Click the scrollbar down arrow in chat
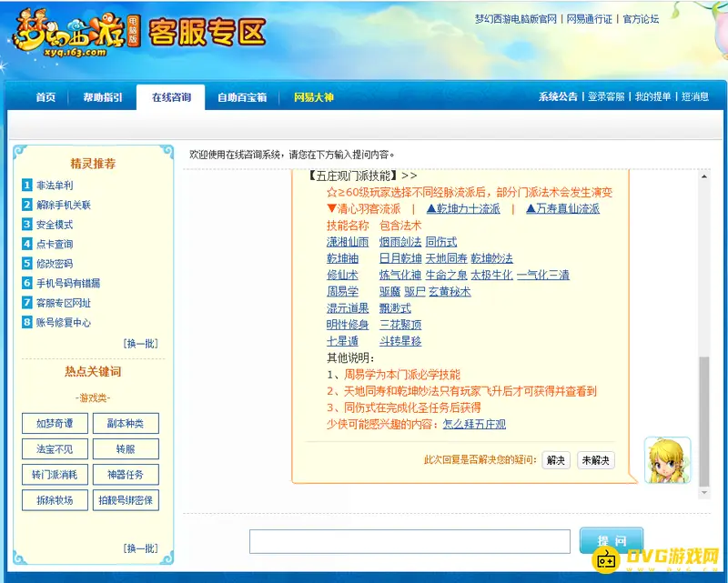The image size is (728, 583). 703,492
